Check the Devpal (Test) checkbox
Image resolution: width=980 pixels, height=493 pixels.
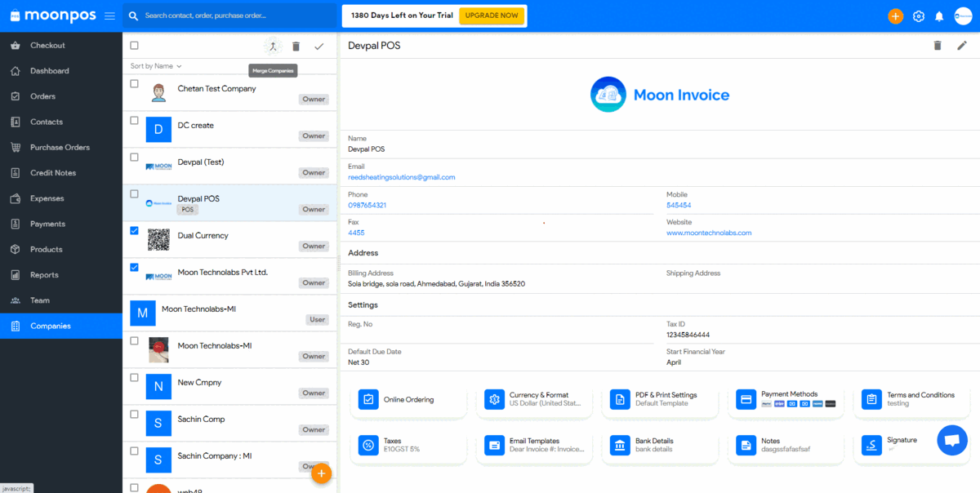point(135,157)
